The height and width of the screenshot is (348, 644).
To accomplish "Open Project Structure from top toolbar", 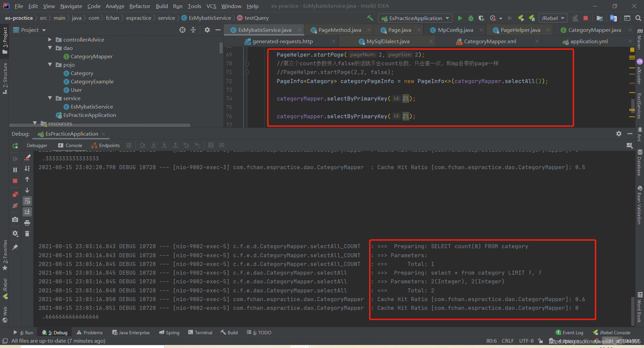I will coord(600,18).
